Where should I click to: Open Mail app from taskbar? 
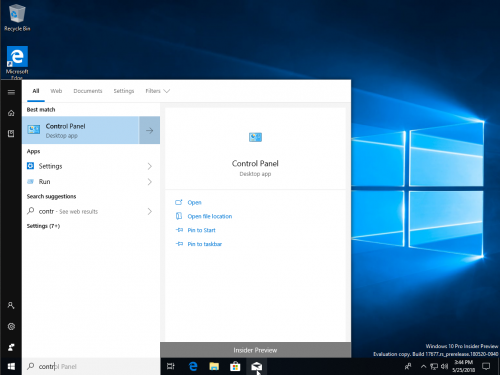256,366
